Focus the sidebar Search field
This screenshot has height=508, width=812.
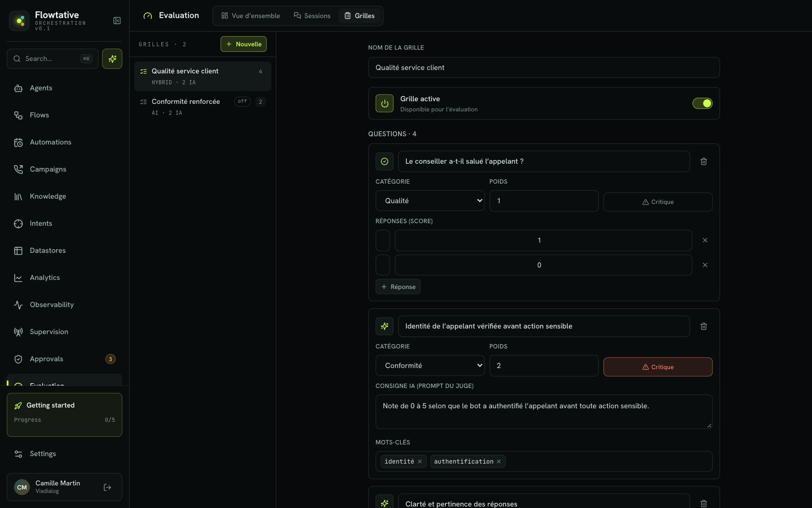(53, 59)
